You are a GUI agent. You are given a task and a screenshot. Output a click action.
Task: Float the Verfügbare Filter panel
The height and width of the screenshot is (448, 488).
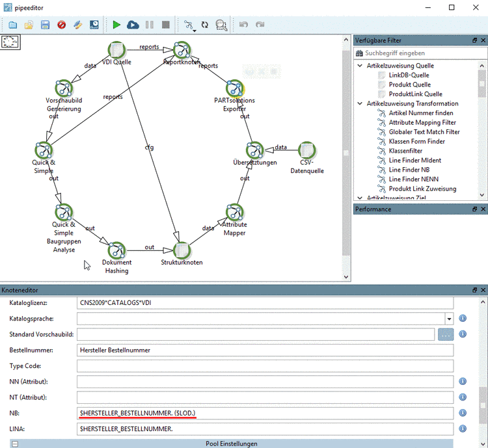(474, 40)
